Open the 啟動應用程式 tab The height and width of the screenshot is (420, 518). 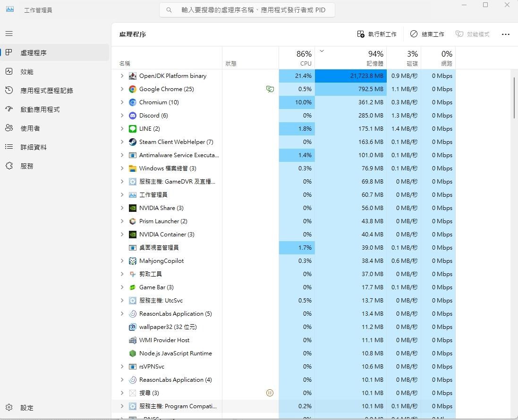[x=54, y=109]
